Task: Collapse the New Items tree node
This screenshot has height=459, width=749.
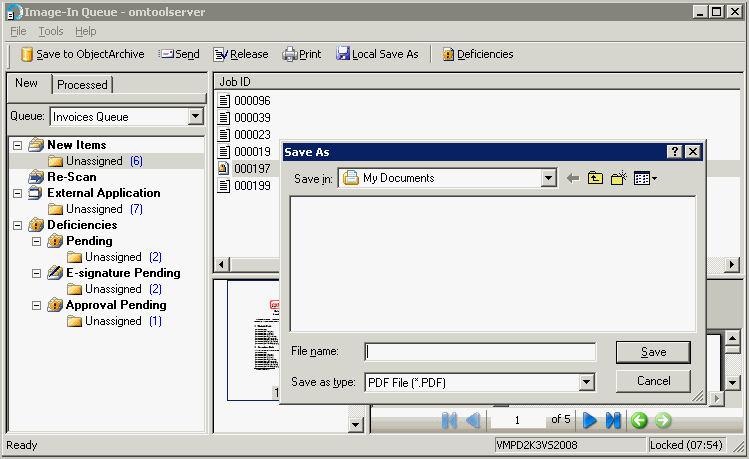Action: 19,145
